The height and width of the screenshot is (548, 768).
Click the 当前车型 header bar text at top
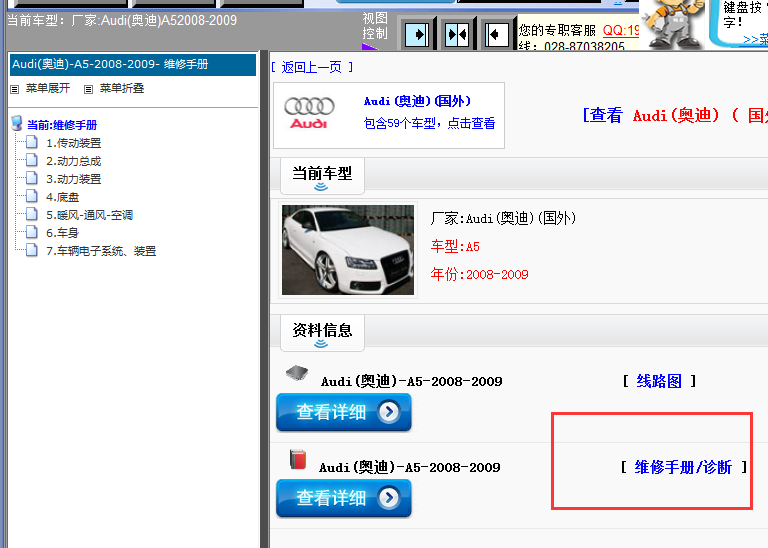[x=122, y=21]
